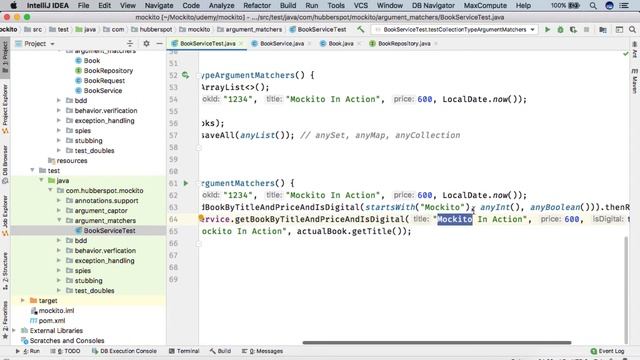Hide the Project tool window
The width and height of the screenshot is (640, 360).
160,43
